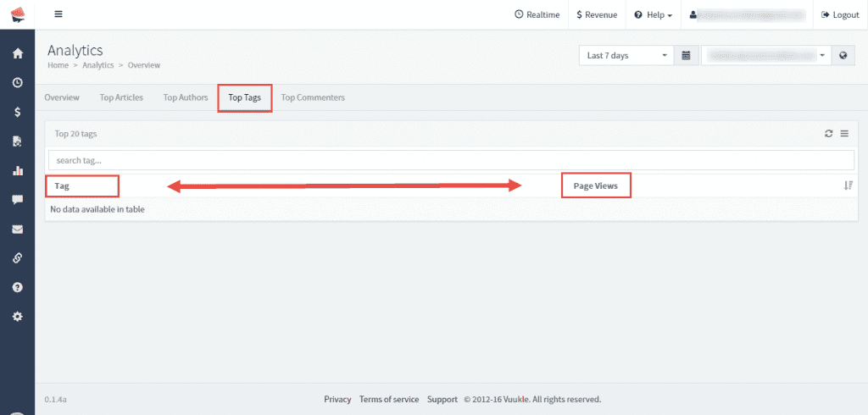Click the link chain sidebar icon
Screen dimensions: 868x415
point(17,258)
